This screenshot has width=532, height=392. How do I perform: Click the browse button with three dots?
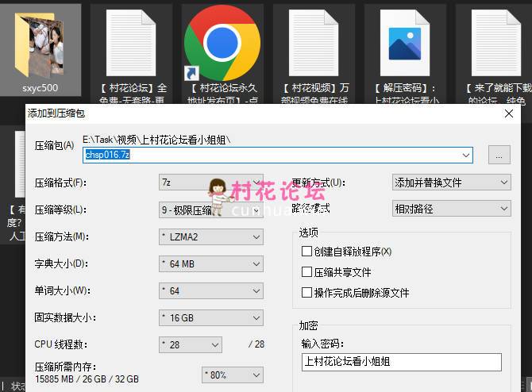(498, 155)
